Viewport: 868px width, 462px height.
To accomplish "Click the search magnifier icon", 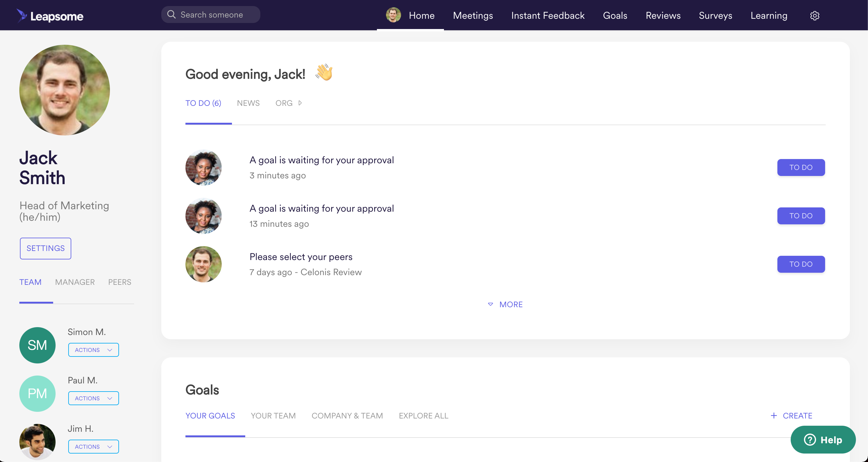I will pos(171,15).
